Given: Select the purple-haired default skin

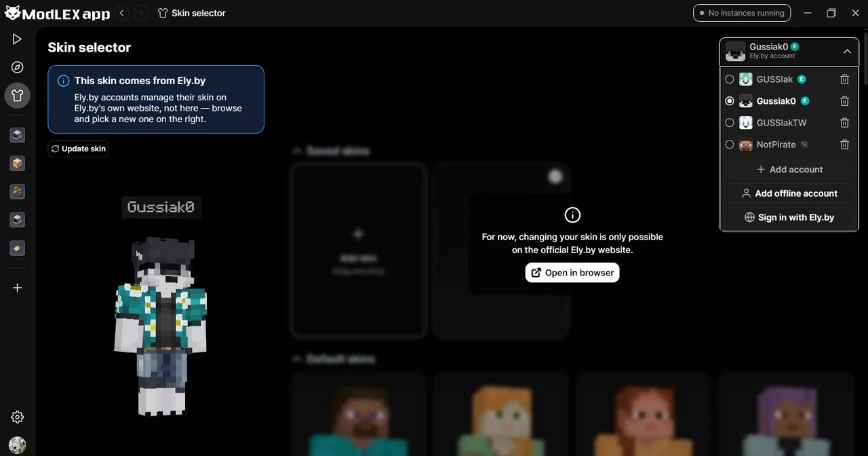Looking at the screenshot, I should click(x=787, y=414).
